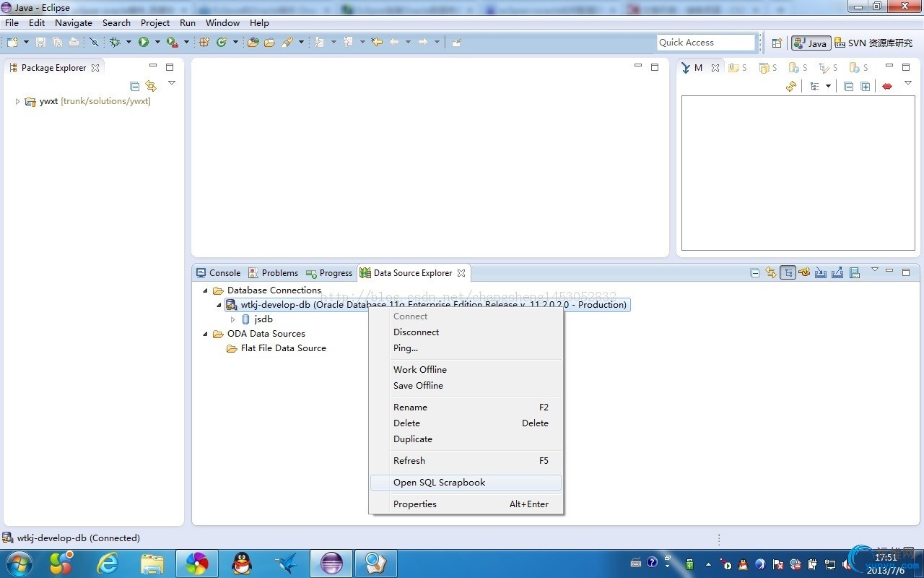Screen dimensions: 924x578
Task: Collapse the ODA Data Sources folder
Action: (x=205, y=334)
